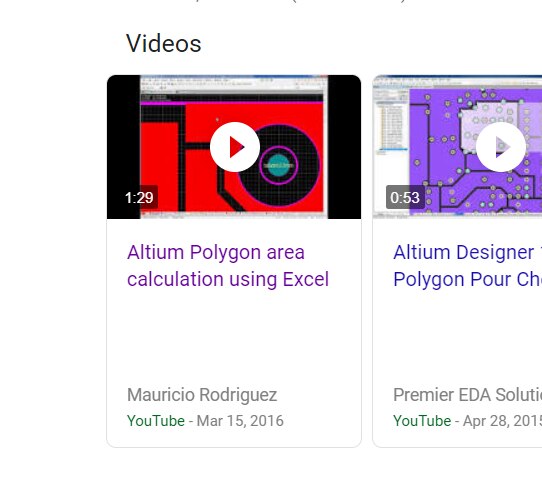
Task: Click the YouTube source label under Mauricio Rodriguez
Action: 156,421
